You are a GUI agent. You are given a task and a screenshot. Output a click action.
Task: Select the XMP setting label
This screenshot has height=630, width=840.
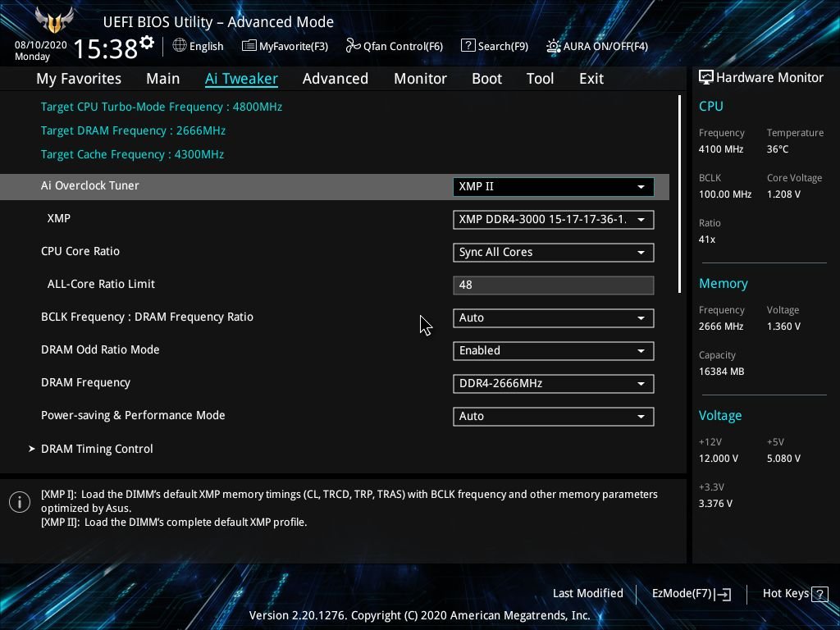[x=59, y=218]
